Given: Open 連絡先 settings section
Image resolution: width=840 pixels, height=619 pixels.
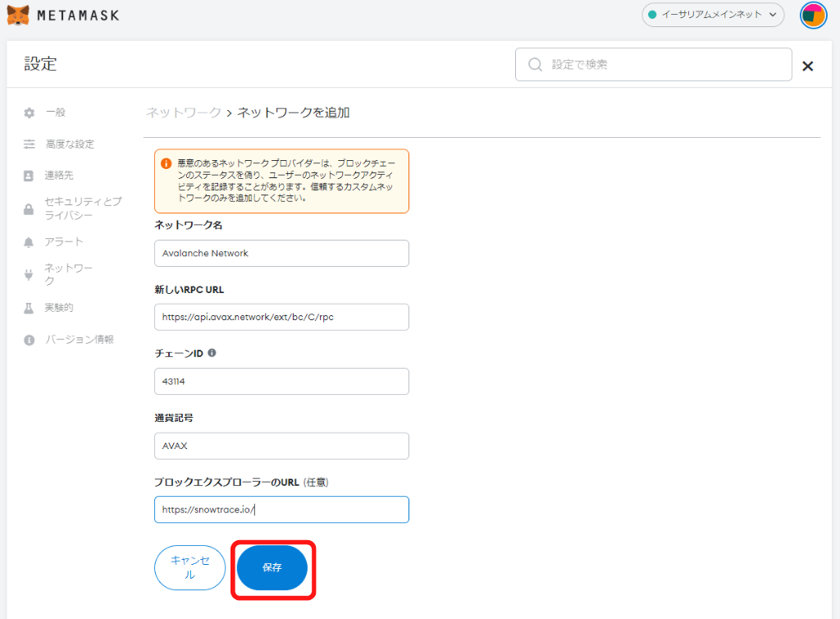Looking at the screenshot, I should click(x=59, y=175).
